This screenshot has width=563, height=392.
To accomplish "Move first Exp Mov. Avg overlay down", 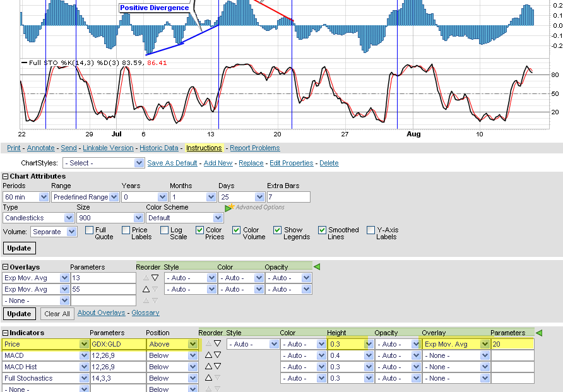I will click(x=155, y=278).
